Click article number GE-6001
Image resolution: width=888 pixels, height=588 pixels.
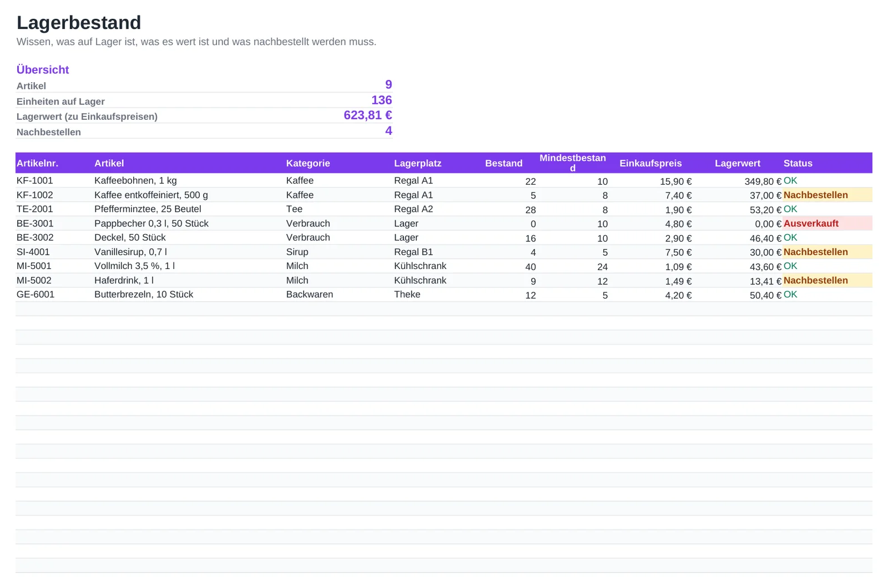point(36,295)
